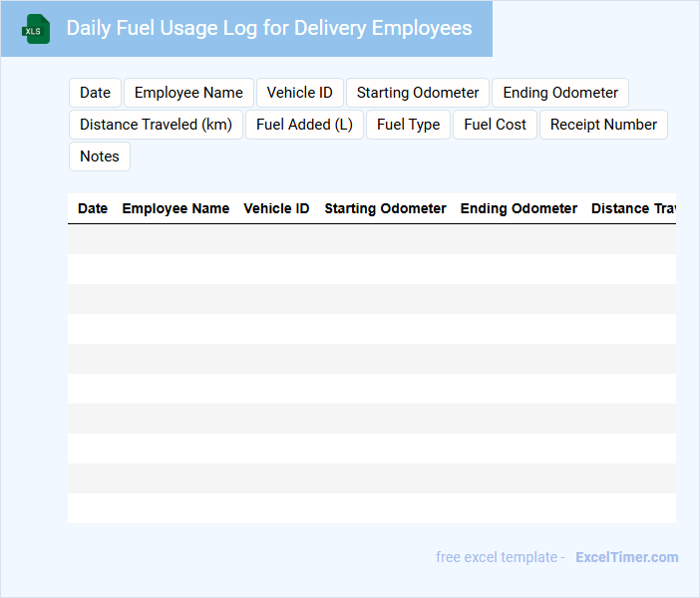Select the Vehicle ID table column header

[x=276, y=208]
